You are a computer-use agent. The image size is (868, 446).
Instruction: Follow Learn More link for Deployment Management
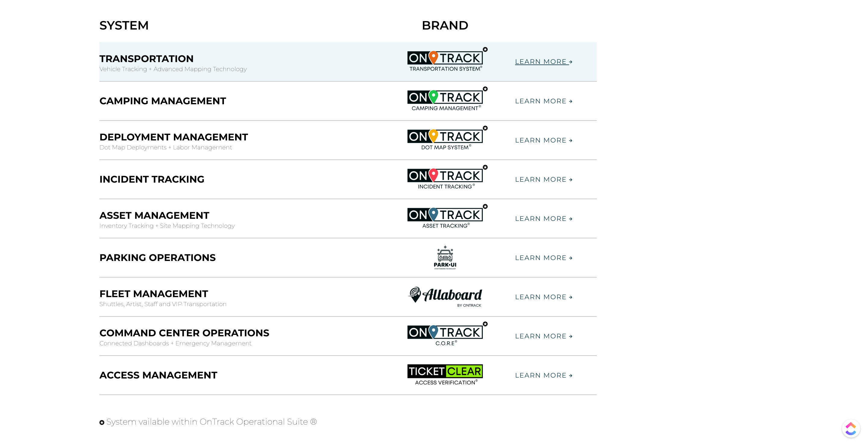coord(543,140)
